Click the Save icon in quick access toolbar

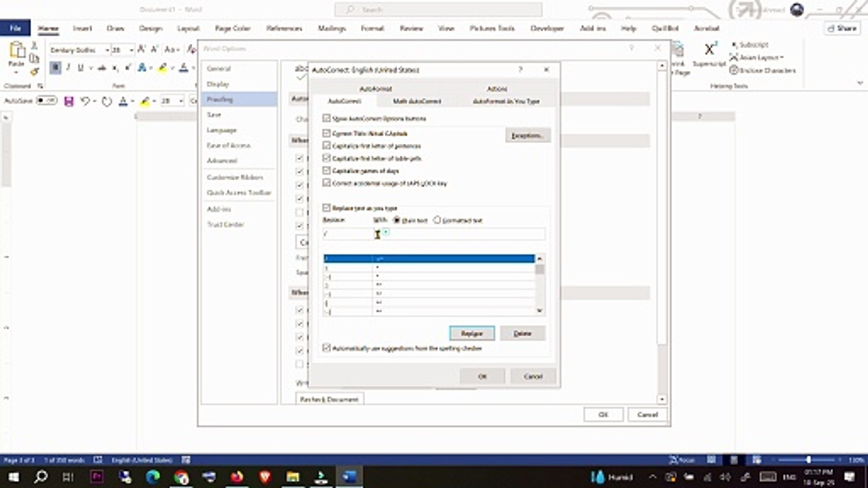pyautogui.click(x=69, y=101)
